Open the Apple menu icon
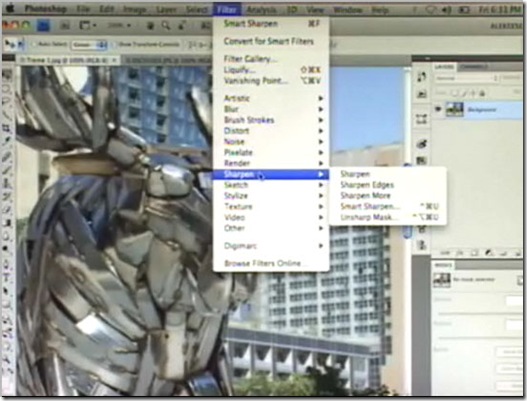Image resolution: width=527 pixels, height=401 pixels. pos(10,8)
